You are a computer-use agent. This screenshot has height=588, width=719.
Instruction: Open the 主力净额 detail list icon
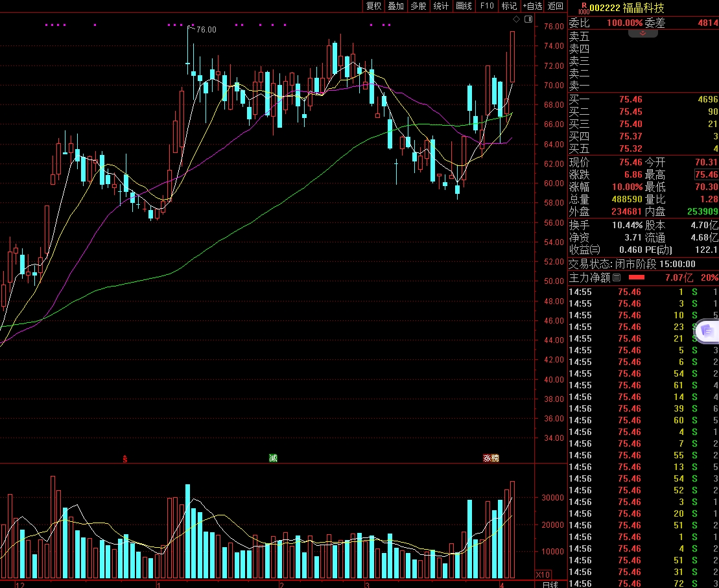[x=617, y=277]
